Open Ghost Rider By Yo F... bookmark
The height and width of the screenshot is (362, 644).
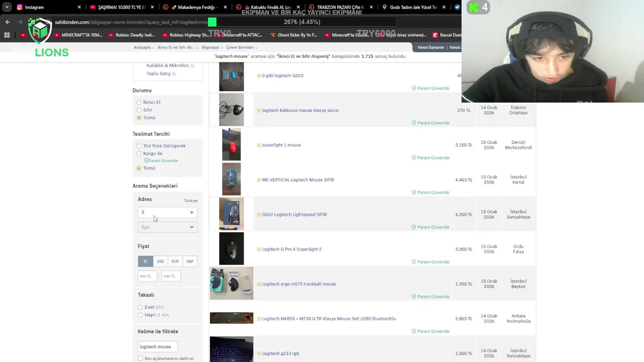(x=294, y=35)
